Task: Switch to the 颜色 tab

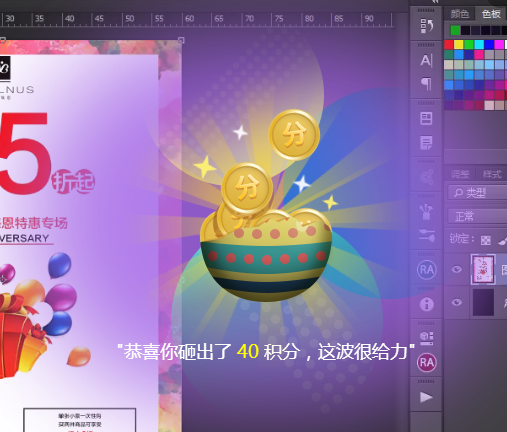Action: [x=459, y=14]
